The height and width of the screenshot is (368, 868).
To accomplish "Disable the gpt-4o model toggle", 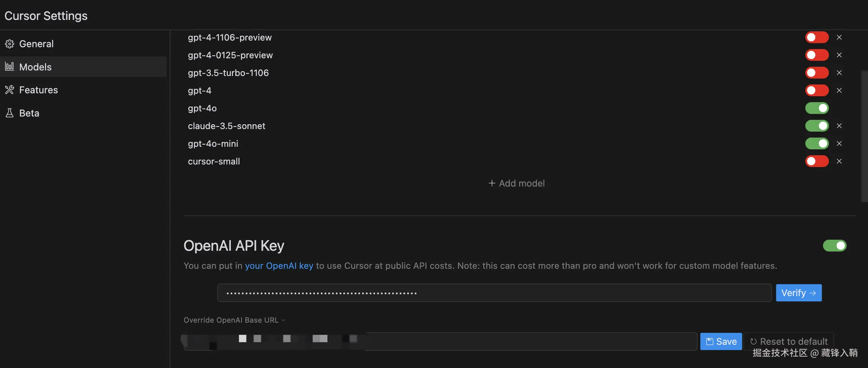I will click(x=817, y=108).
